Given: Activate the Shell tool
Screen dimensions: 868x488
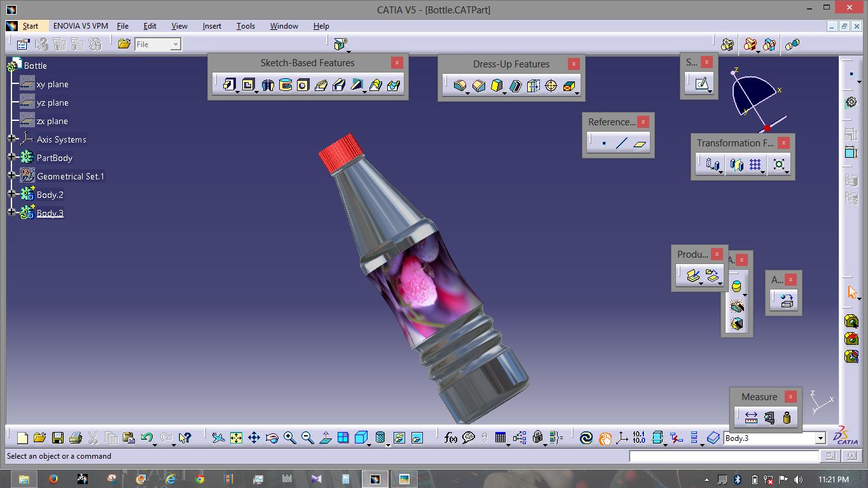Looking at the screenshot, I should click(x=515, y=86).
